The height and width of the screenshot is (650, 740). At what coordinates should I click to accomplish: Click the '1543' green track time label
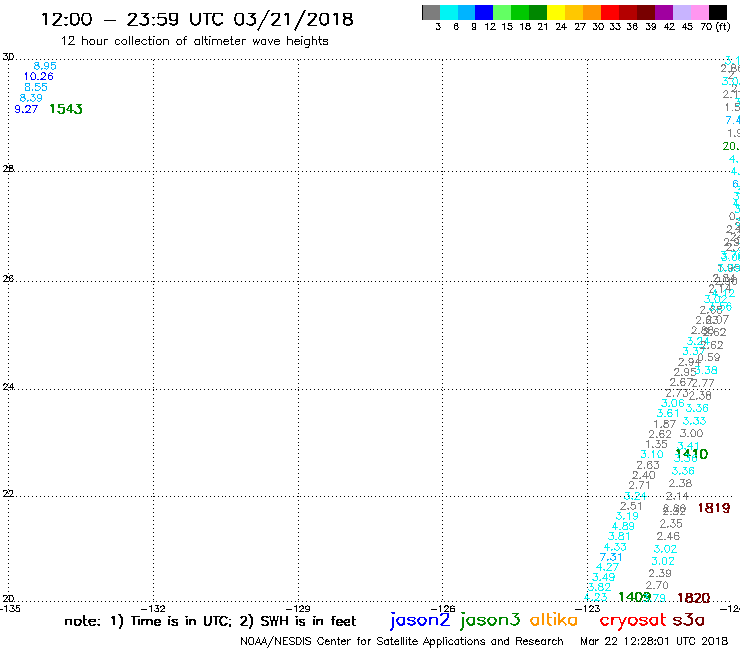coord(66,109)
